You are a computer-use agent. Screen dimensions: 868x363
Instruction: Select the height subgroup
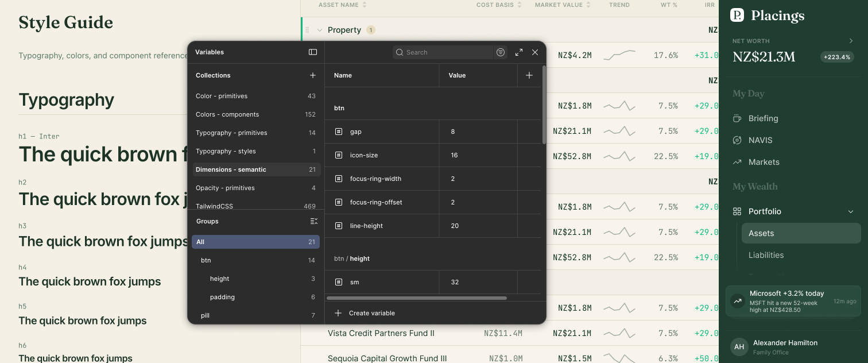pos(256,279)
